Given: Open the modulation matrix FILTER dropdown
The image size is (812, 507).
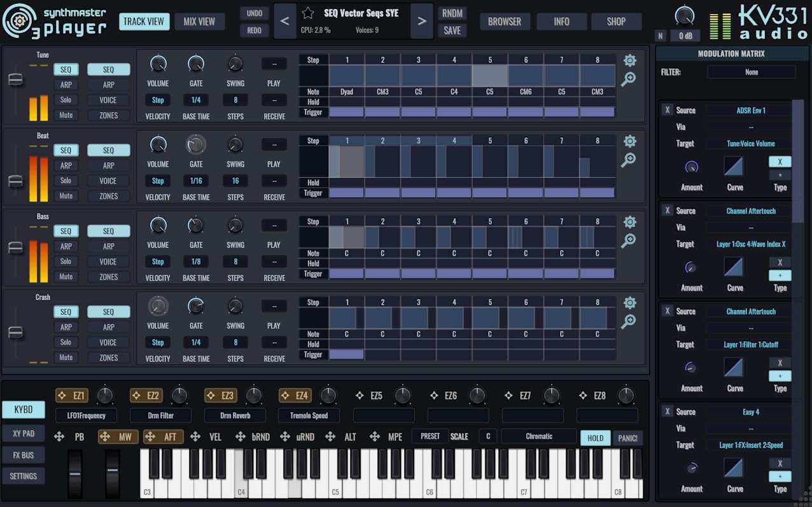Looking at the screenshot, I should coord(751,71).
